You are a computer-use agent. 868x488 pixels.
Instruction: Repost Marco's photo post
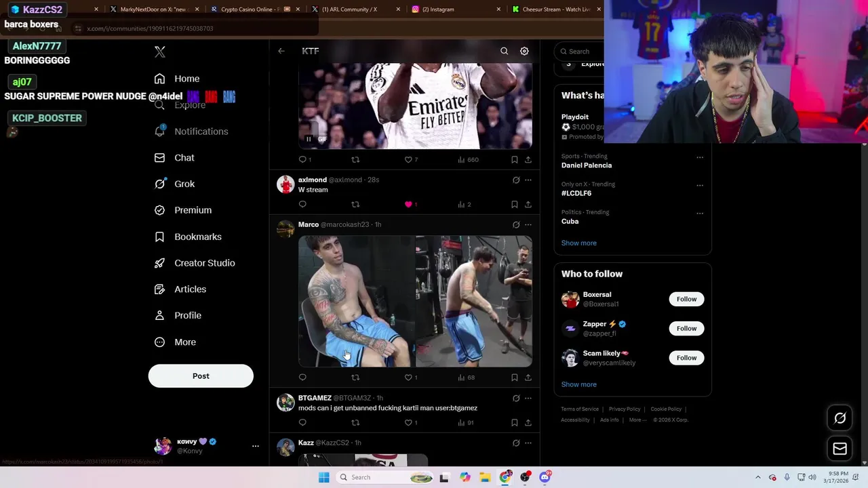355,378
